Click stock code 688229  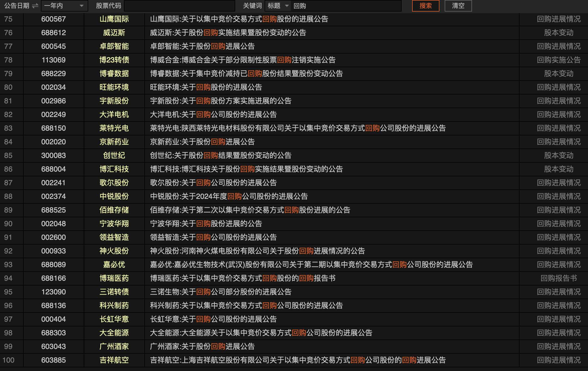point(54,74)
